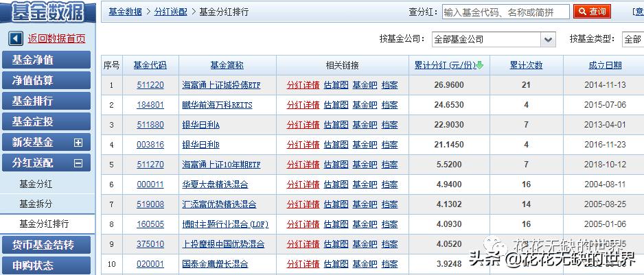This screenshot has width=644, height=275.
Task: Open 返回数据首页 link
Action: pos(57,39)
